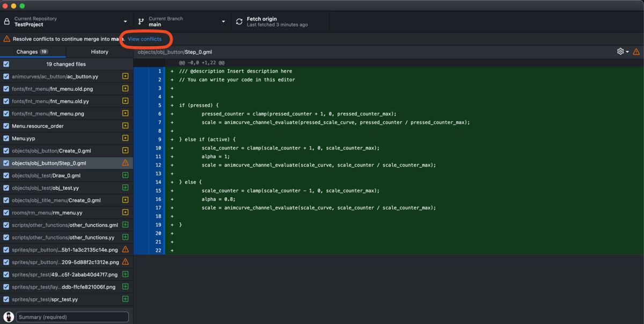Click the branch icon beside Current Branch
The width and height of the screenshot is (644, 324).
point(141,21)
